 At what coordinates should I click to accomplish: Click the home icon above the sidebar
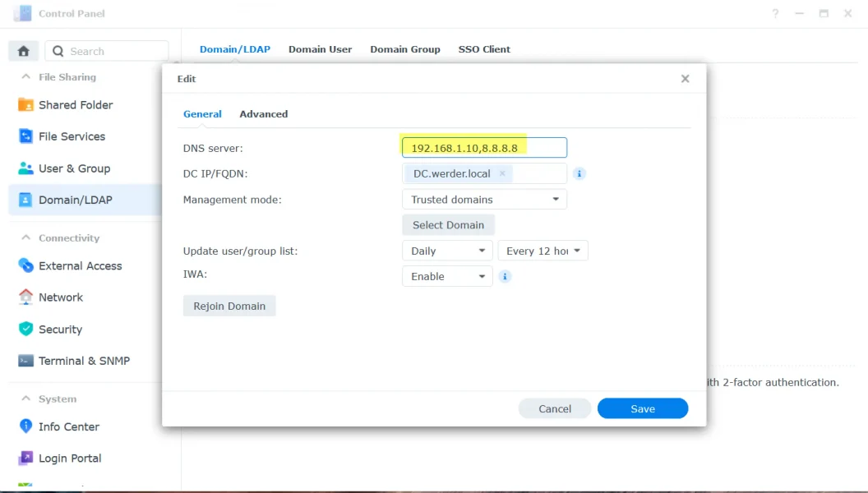23,50
